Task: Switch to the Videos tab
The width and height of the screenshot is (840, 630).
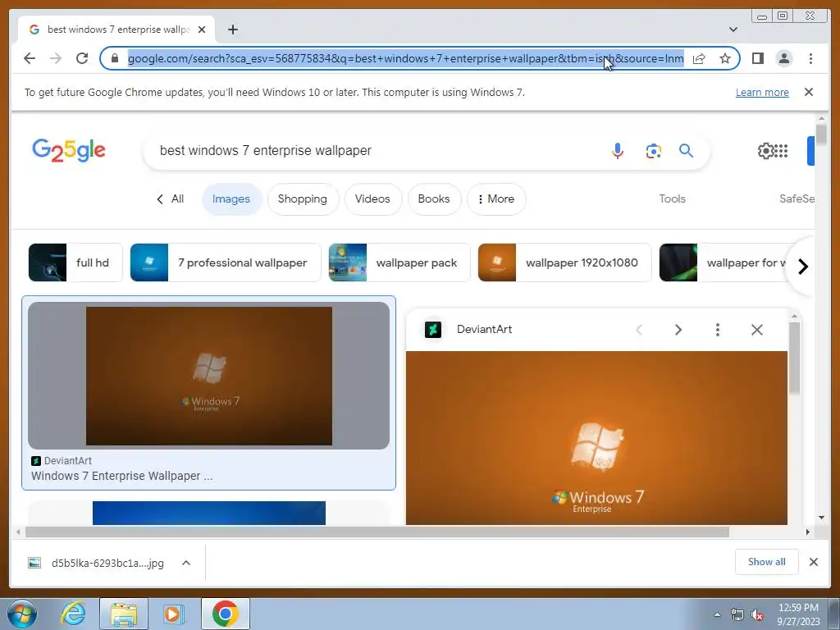Action: tap(372, 199)
